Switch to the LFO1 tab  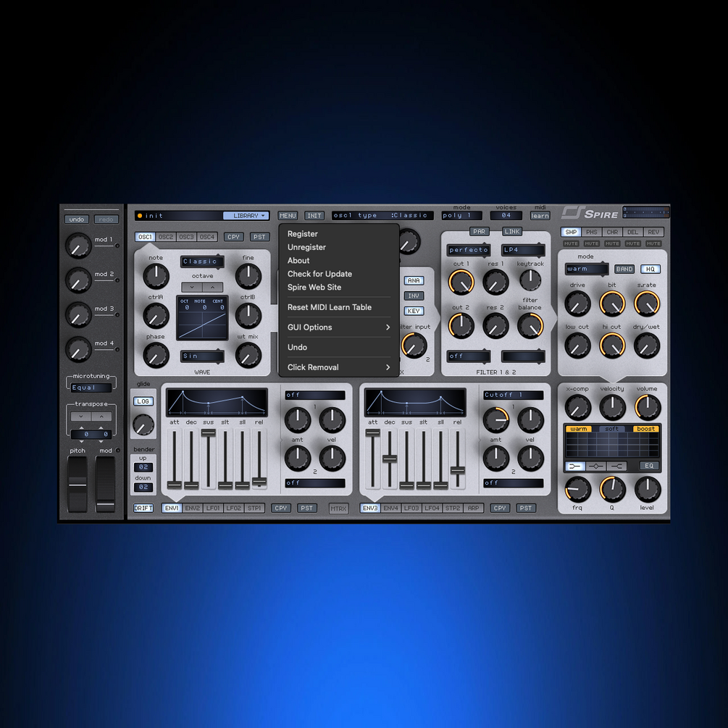[213, 508]
